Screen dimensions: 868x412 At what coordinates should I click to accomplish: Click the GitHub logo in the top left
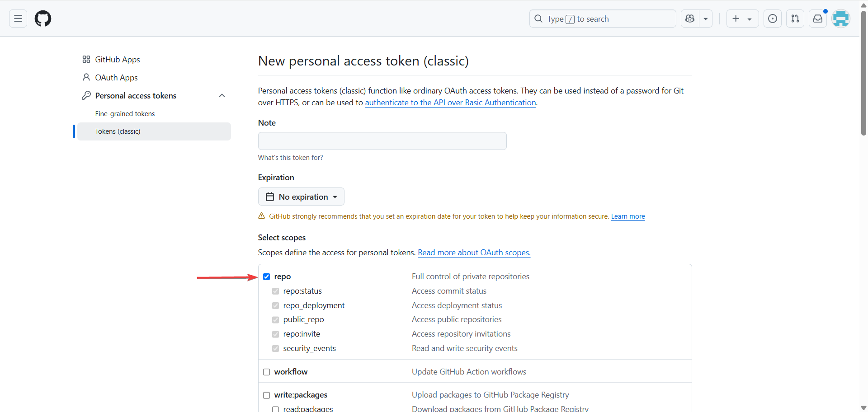42,19
